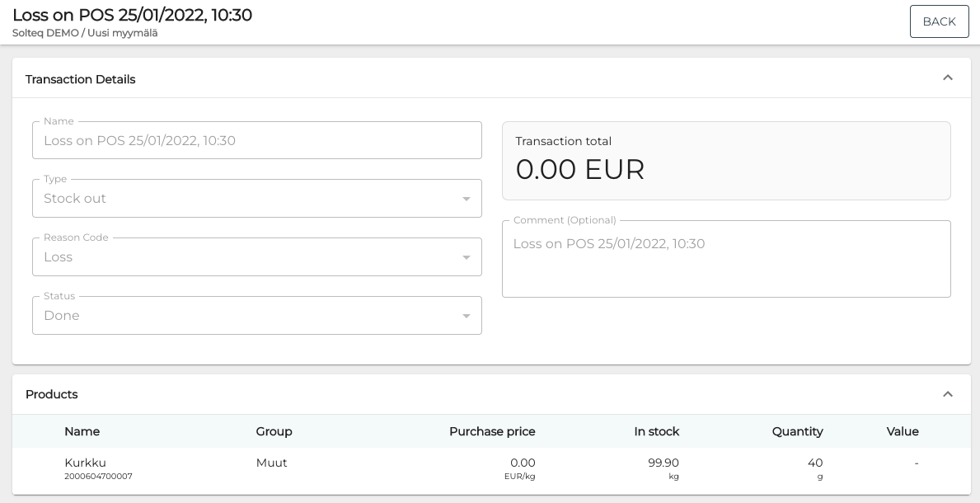Click the Value column header
The width and height of the screenshot is (980, 503).
(902, 431)
